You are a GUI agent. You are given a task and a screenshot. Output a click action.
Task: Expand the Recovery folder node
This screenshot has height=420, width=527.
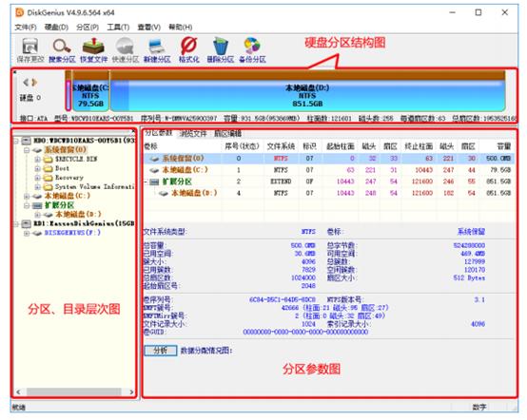point(38,178)
